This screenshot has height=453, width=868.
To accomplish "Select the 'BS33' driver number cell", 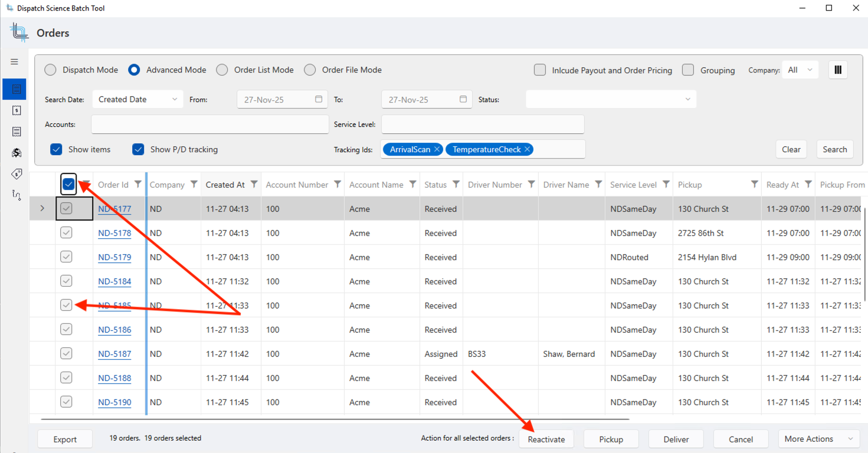I will [500, 354].
